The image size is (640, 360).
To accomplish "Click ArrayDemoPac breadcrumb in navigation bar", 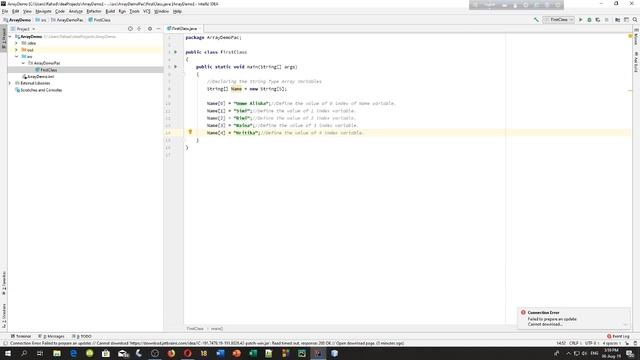I will click(67, 20).
